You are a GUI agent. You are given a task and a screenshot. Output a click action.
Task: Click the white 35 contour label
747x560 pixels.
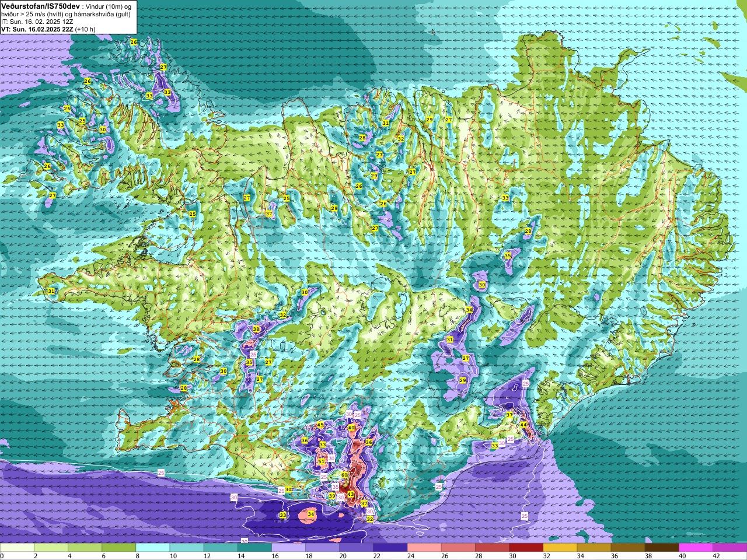[x=336, y=486]
